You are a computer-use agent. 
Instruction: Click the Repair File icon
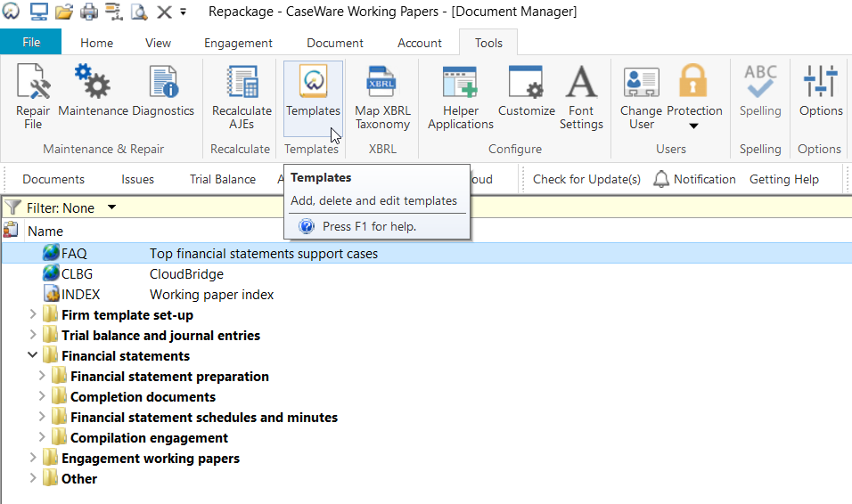(33, 81)
